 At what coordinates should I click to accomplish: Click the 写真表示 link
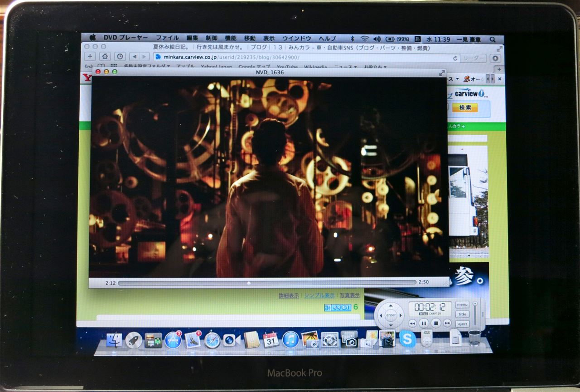349,296
